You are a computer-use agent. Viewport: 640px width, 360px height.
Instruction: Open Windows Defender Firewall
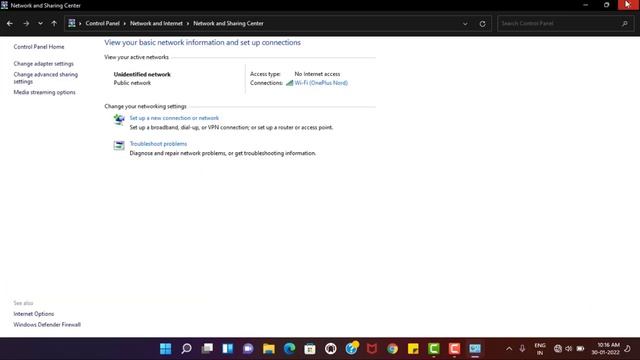(x=47, y=325)
